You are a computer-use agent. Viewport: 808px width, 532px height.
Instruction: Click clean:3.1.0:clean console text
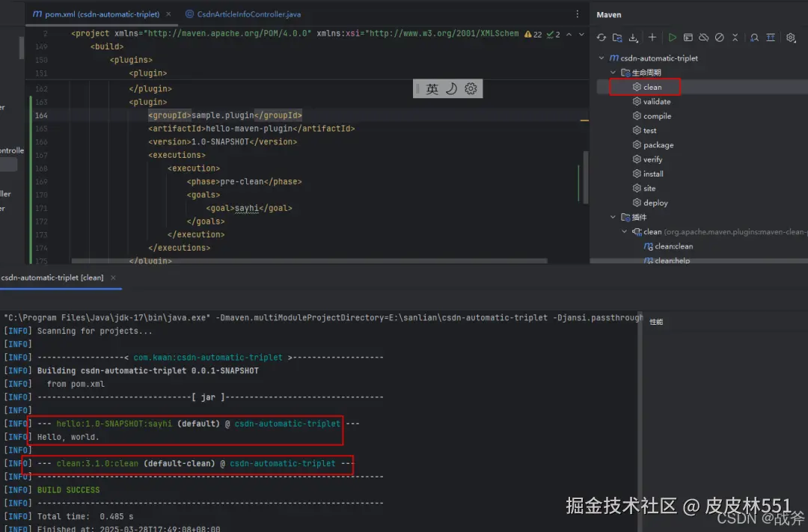(97, 463)
